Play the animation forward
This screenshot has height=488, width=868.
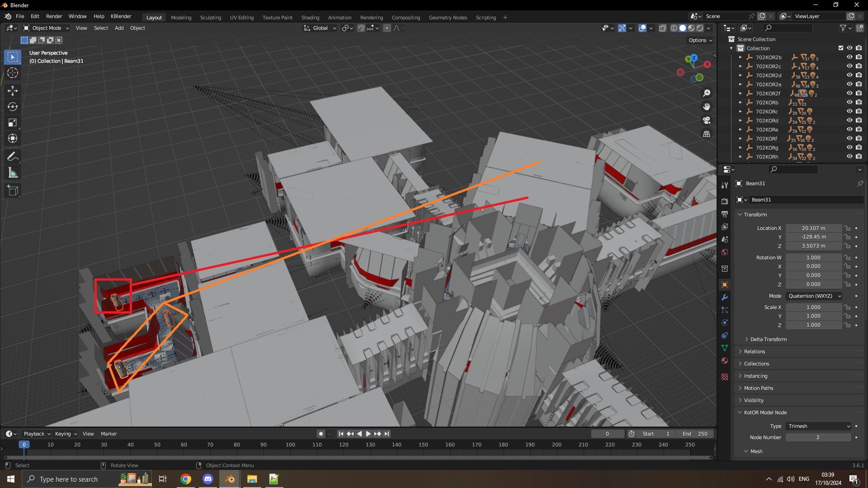tap(368, 434)
